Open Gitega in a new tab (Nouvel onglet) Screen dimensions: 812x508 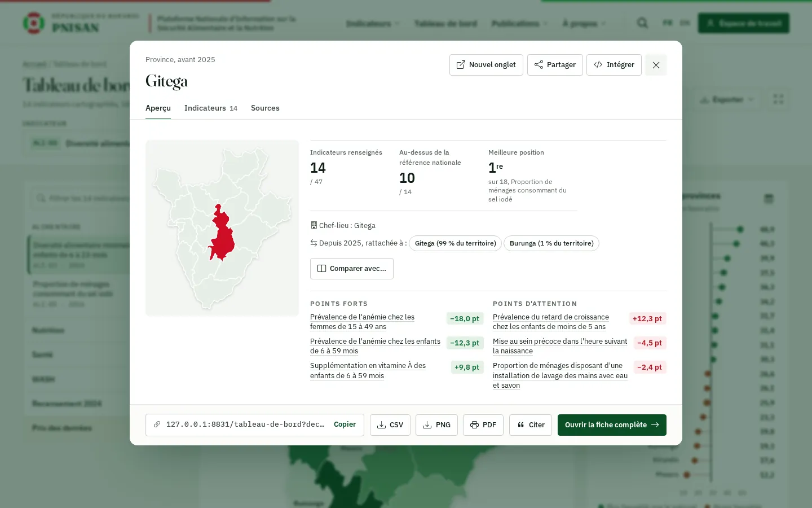click(x=486, y=65)
